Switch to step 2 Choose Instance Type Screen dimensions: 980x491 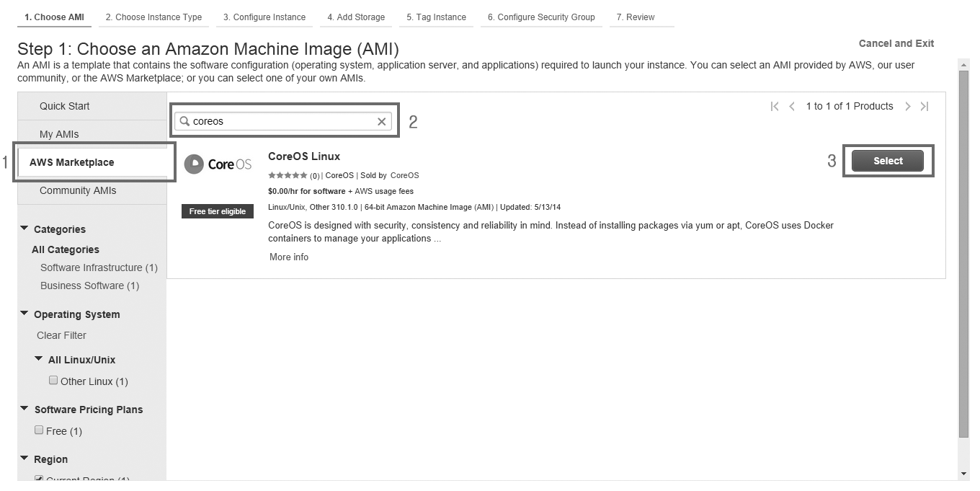tap(153, 17)
